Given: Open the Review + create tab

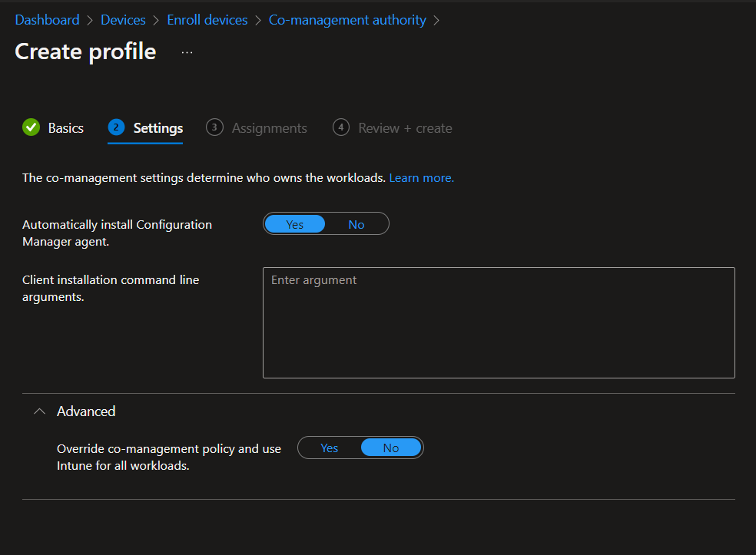Looking at the screenshot, I should coord(405,128).
